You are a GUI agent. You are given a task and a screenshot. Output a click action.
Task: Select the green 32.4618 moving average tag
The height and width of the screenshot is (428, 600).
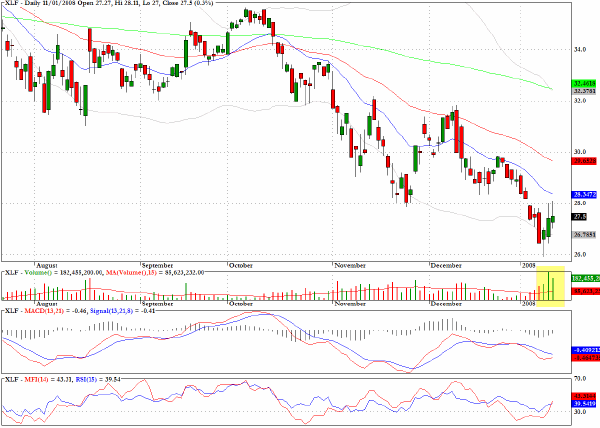coord(584,83)
